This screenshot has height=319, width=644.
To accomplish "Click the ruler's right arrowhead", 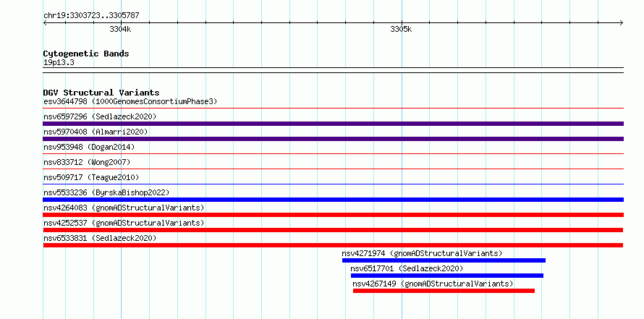I will 622,23.
